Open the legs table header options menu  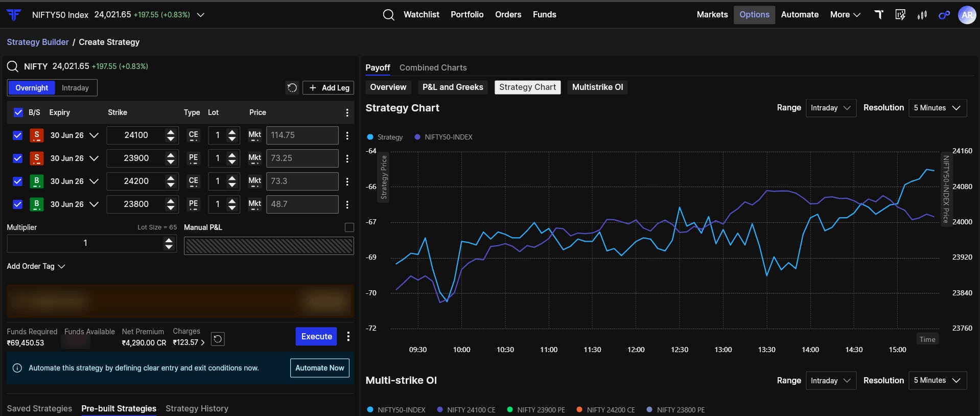pos(347,112)
